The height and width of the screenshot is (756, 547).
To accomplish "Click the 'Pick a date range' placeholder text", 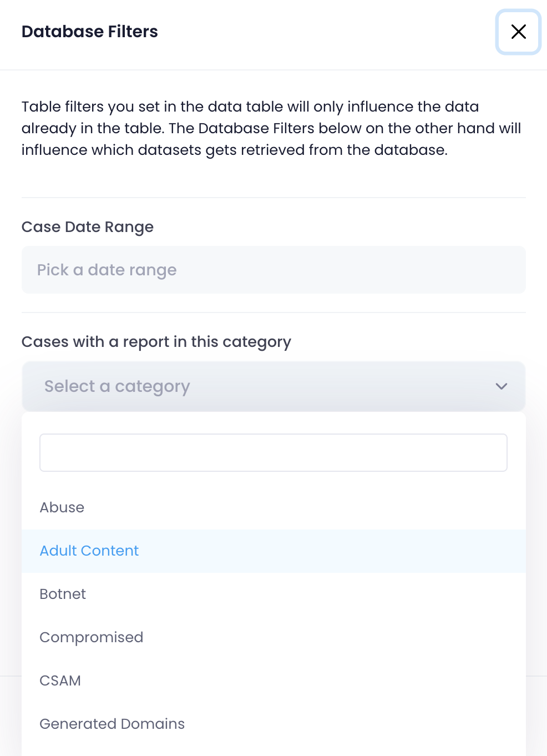I will click(107, 270).
